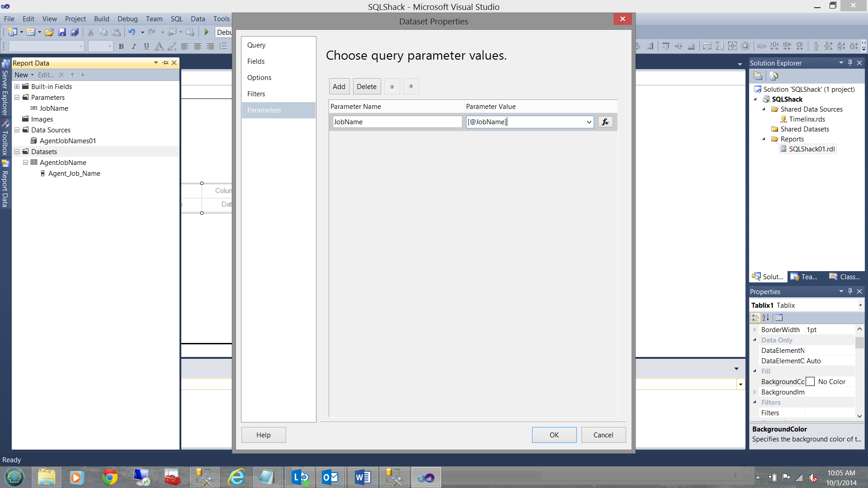Open the Parameter Value dropdown
This screenshot has height=488, width=868.
tap(589, 122)
